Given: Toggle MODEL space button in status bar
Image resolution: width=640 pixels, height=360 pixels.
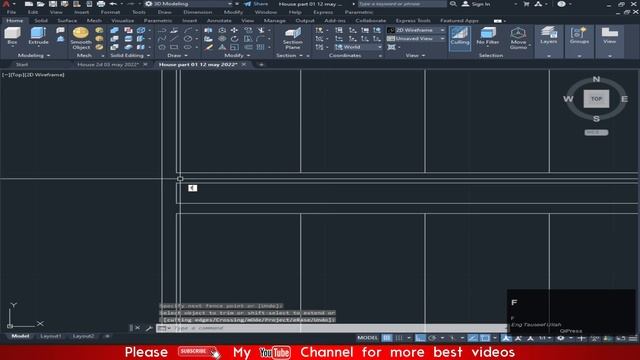Looking at the screenshot, I should coord(367,338).
